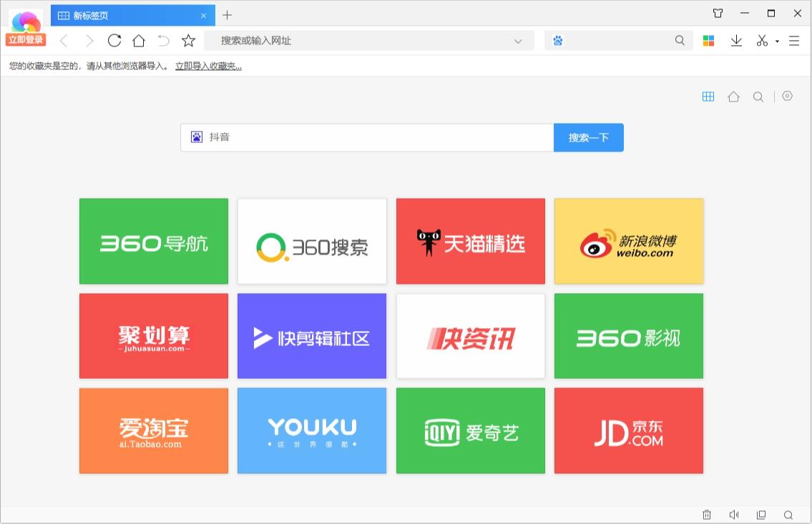The height and width of the screenshot is (524, 812).
Task: Expand the address bar history dropdown
Action: [x=517, y=41]
